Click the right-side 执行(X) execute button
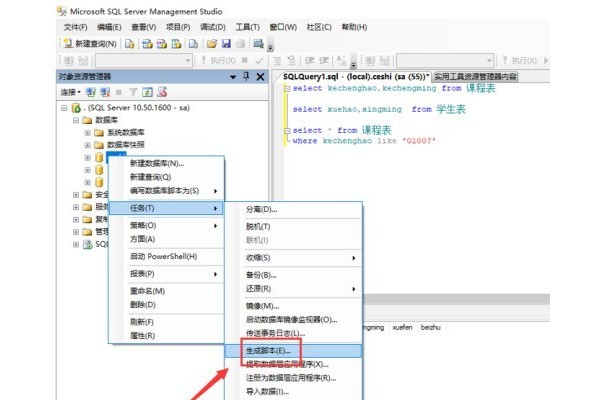This screenshot has height=400, width=600. click(x=520, y=60)
